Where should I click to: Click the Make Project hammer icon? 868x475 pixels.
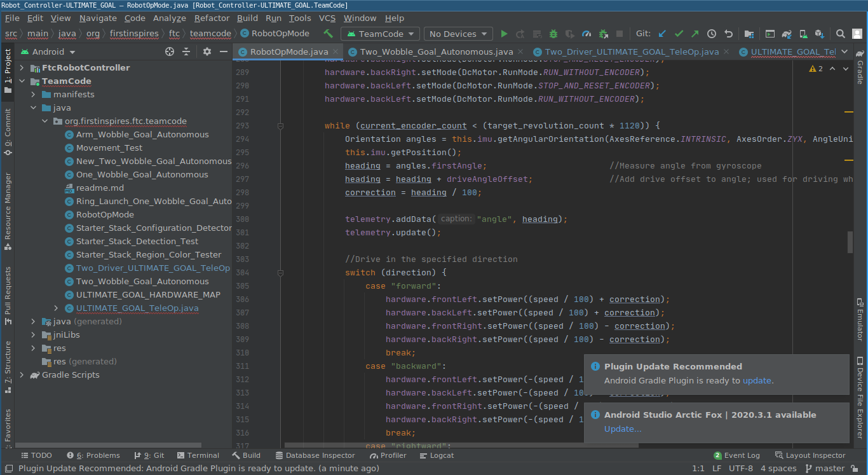click(328, 34)
